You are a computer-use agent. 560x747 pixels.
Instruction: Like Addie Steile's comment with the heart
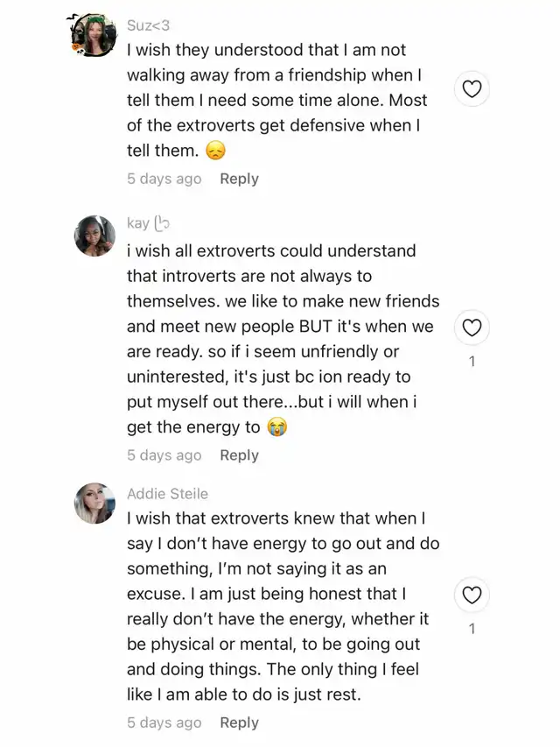coord(472,595)
